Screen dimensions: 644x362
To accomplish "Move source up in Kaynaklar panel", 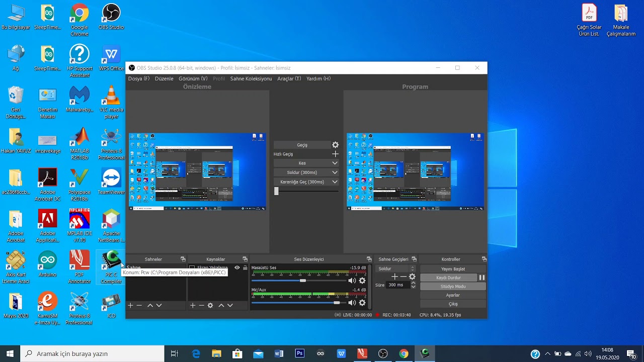I will 221,305.
